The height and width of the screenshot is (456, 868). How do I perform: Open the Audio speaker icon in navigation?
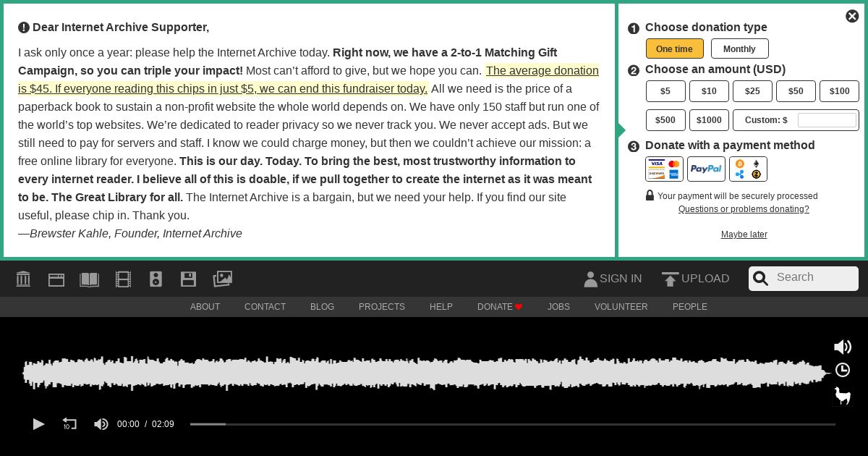(x=156, y=279)
